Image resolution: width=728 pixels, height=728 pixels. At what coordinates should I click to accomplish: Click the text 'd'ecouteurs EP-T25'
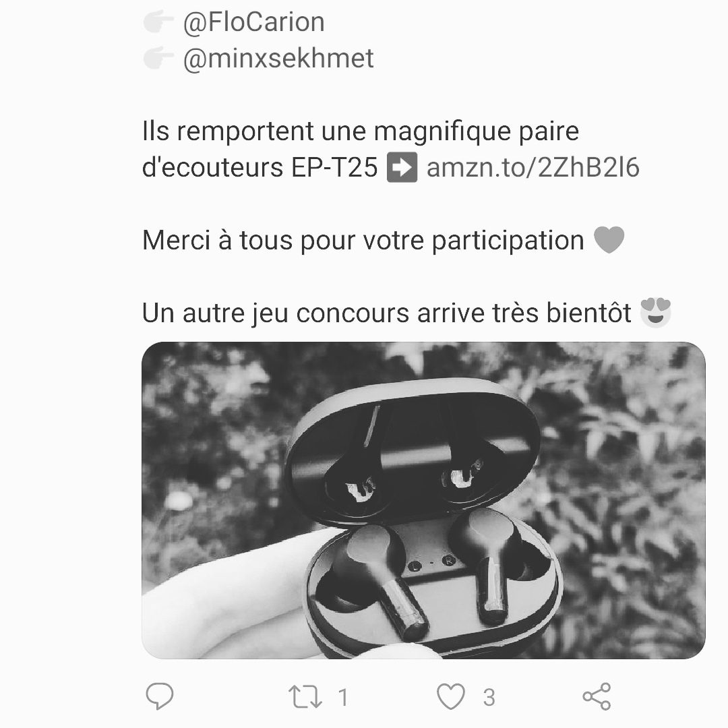260,168
